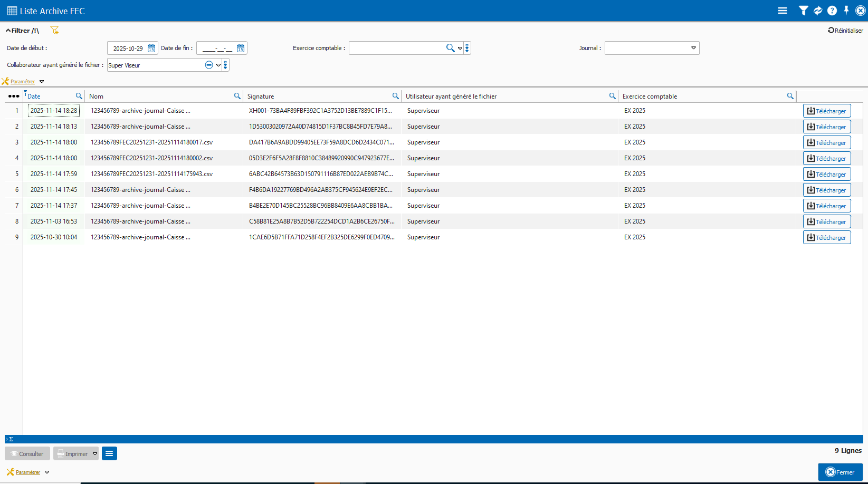Screen dimensions: 868x484
Task: Download the first archive with Télécharger
Action: coord(826,111)
